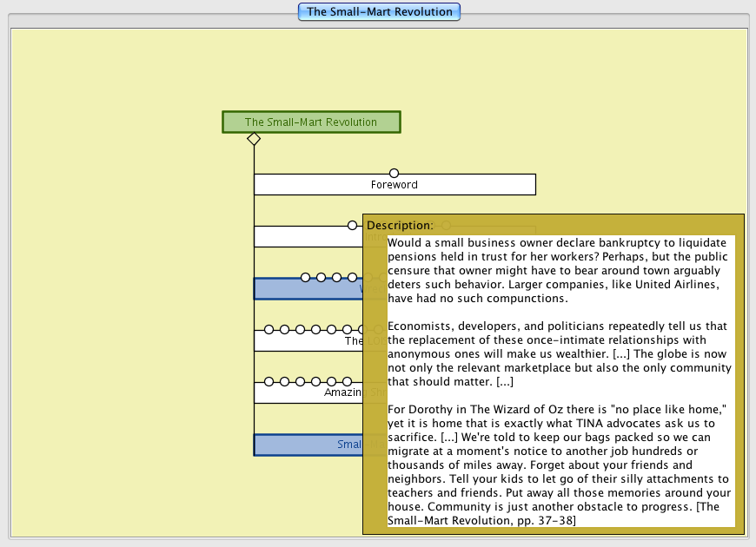Select the Amazing node box
The height and width of the screenshot is (547, 756).
click(x=308, y=393)
